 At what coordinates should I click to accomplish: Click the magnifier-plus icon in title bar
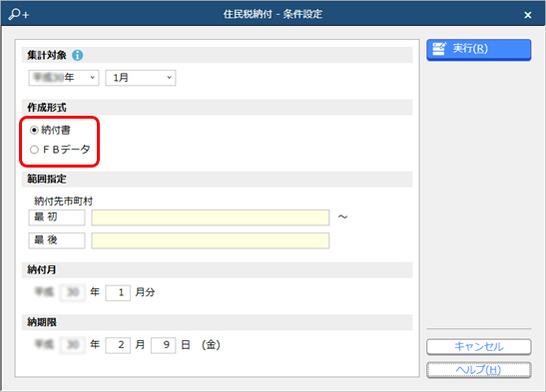[x=19, y=14]
